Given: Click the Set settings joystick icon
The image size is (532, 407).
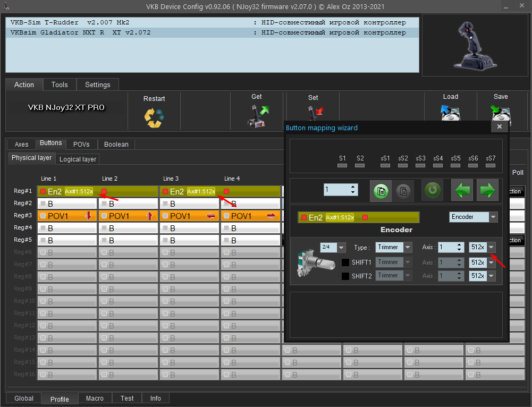Looking at the screenshot, I should point(315,113).
